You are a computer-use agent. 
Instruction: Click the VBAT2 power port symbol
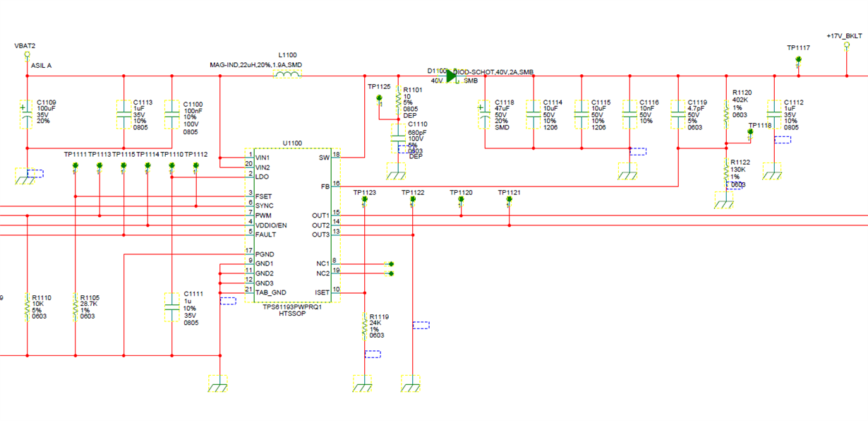pyautogui.click(x=27, y=54)
